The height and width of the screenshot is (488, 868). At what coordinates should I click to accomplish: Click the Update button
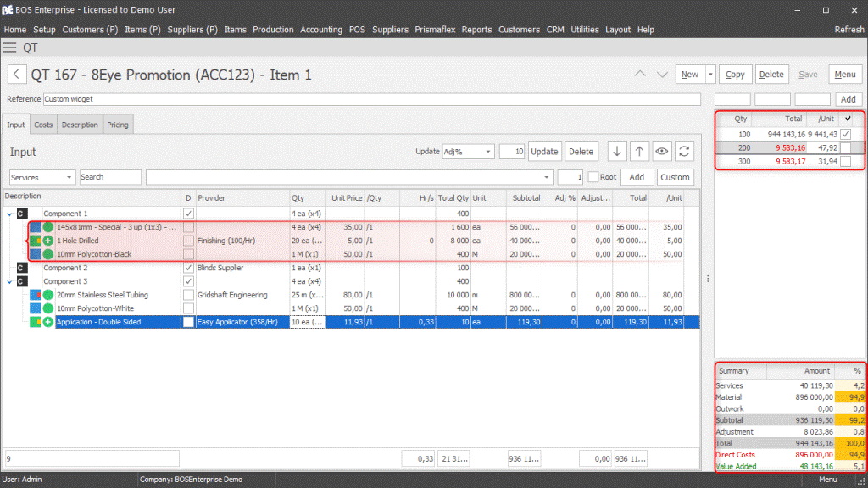tap(544, 152)
